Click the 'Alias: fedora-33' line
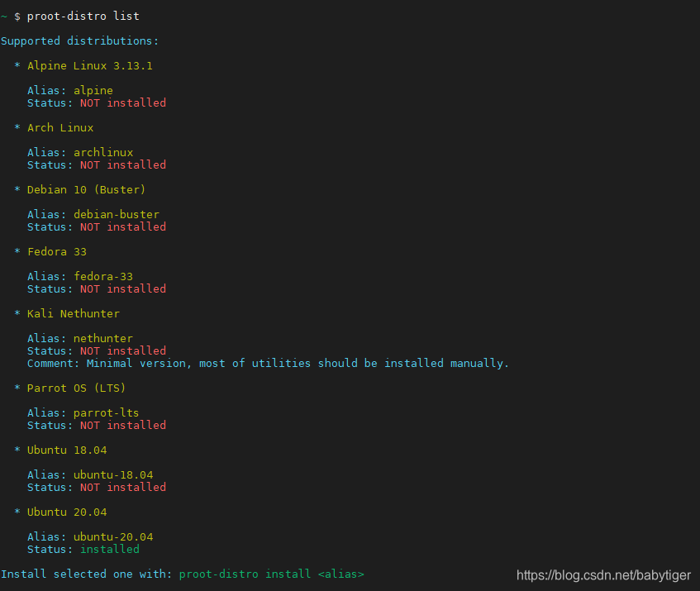This screenshot has height=591, width=700. click(80, 277)
